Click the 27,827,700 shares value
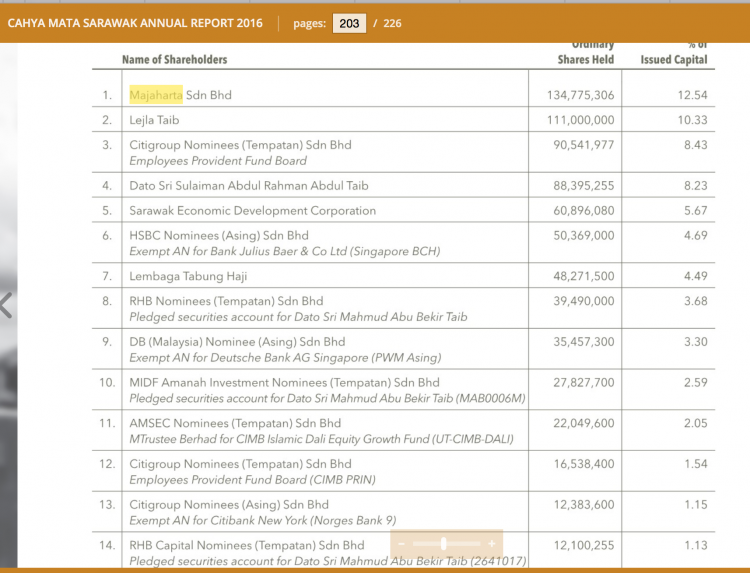The width and height of the screenshot is (750, 573). coord(584,383)
